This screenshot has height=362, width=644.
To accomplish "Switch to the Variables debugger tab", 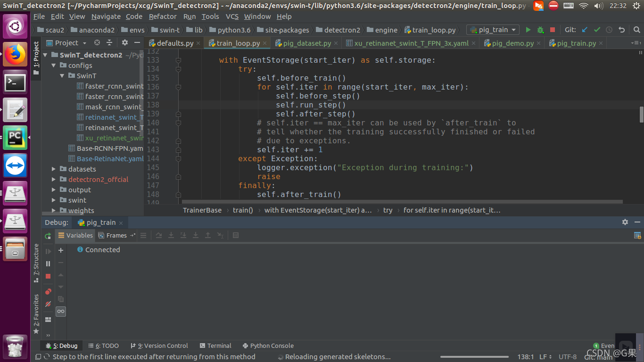I will pyautogui.click(x=75, y=235).
